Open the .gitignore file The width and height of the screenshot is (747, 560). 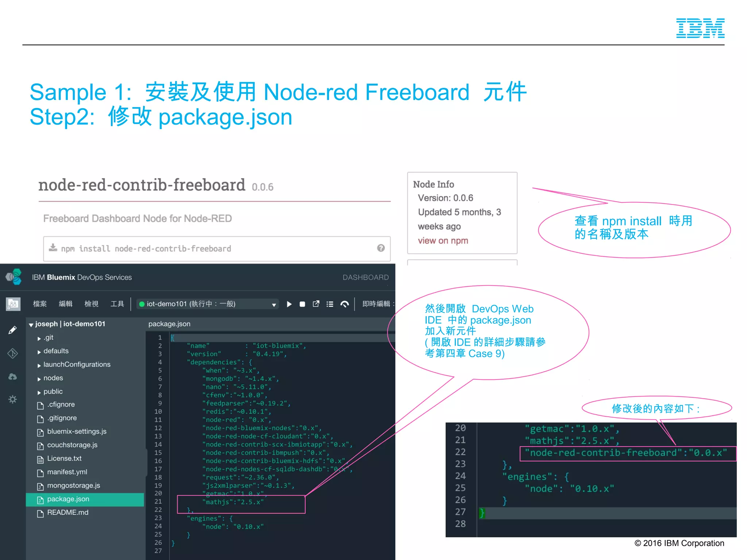[62, 418]
